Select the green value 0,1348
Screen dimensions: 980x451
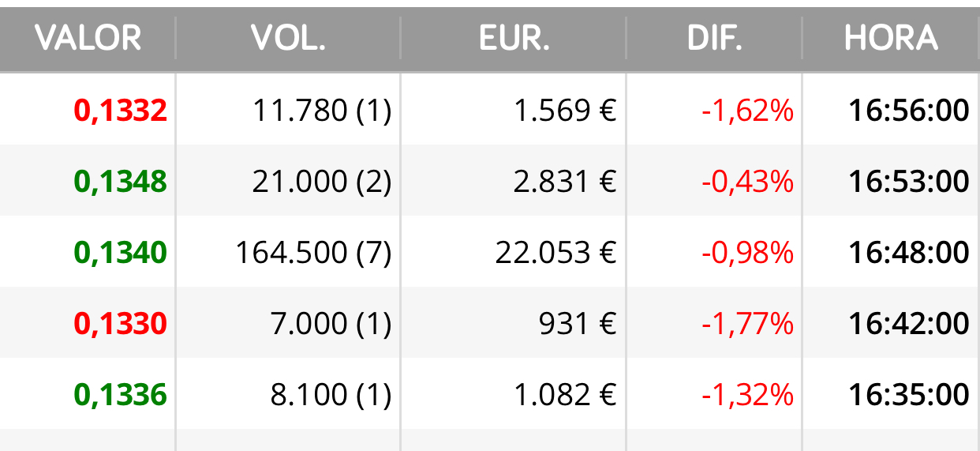pos(121,182)
